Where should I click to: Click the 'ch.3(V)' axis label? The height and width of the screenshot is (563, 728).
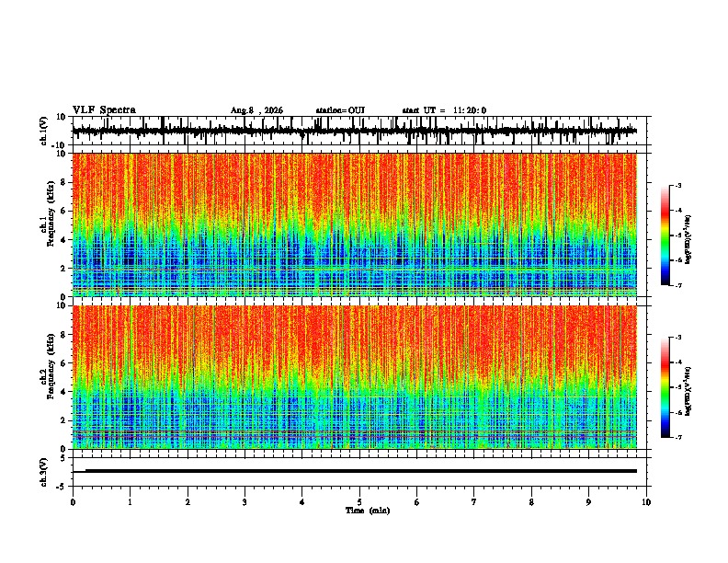pyautogui.click(x=44, y=472)
